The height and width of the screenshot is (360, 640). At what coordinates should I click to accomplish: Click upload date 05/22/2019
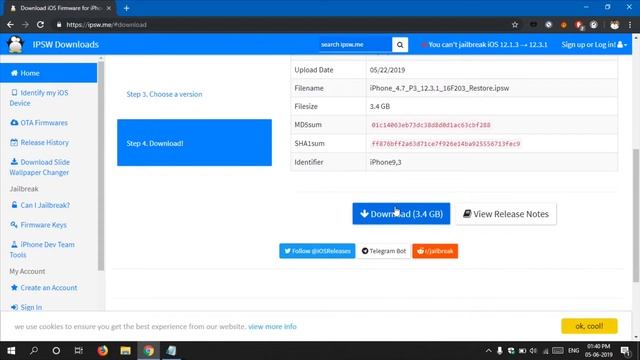387,70
